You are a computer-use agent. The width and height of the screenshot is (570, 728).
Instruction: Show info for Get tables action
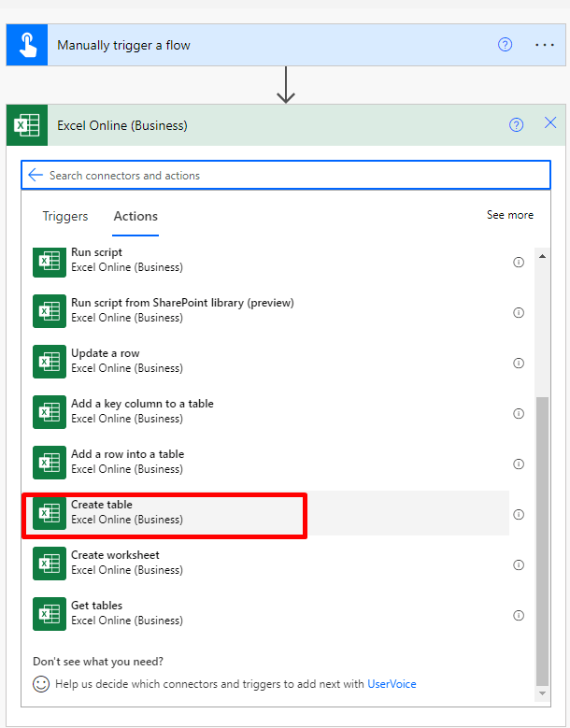click(519, 616)
